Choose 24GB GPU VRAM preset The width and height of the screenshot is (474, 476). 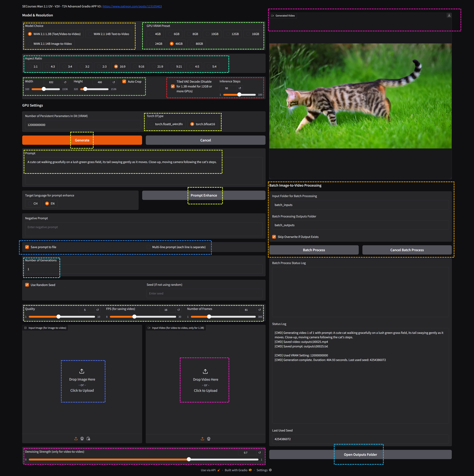pyautogui.click(x=151, y=44)
